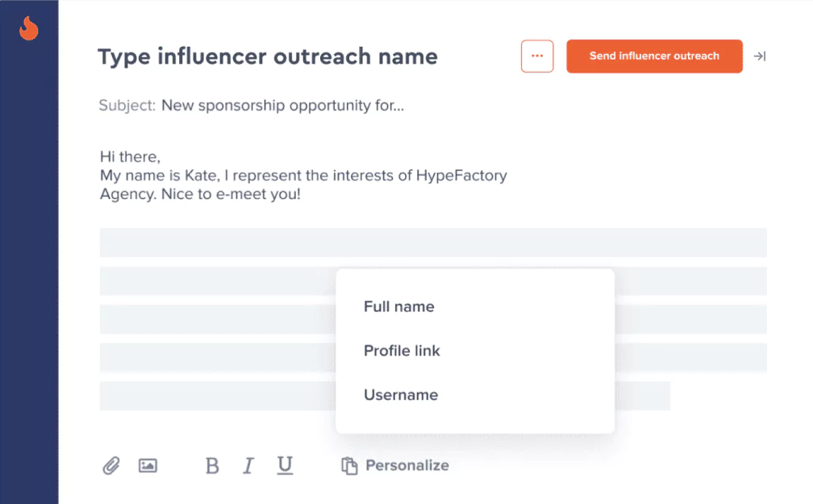Attach a file with the paperclip icon
Screen dimensions: 813x504
coord(110,465)
